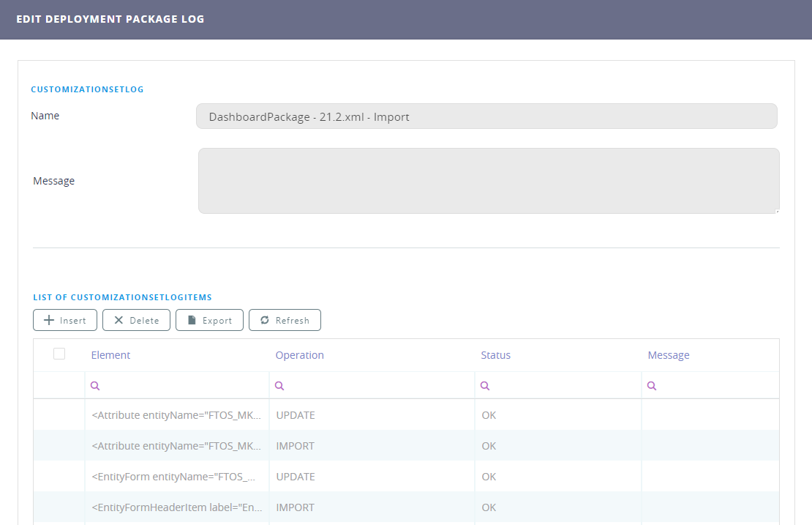Open the Status column filter magnifier
This screenshot has height=525, width=812.
click(x=485, y=384)
